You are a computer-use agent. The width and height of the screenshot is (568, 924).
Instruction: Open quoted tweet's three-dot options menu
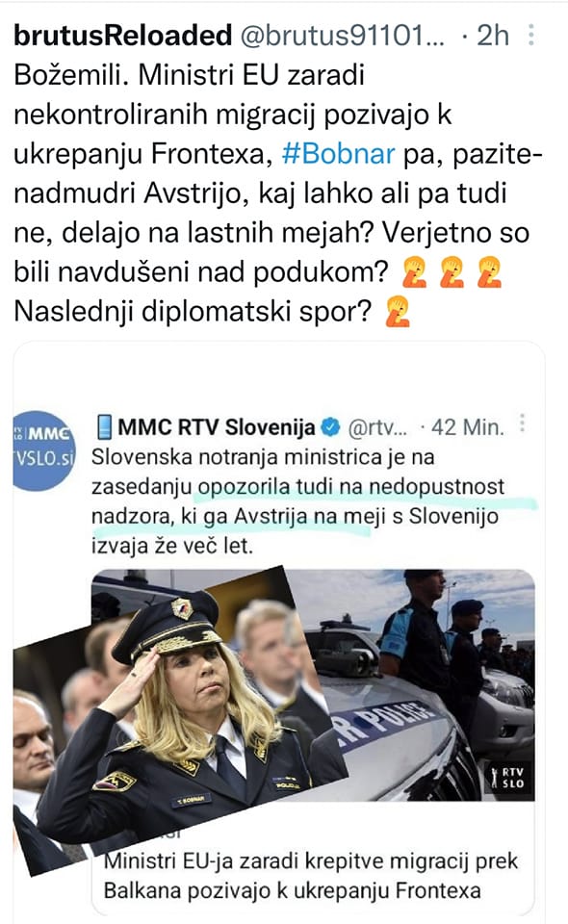[x=522, y=423]
